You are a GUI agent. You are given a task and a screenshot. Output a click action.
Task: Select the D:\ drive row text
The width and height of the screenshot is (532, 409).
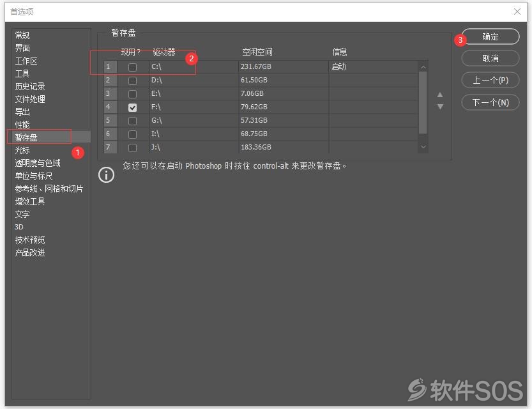click(x=156, y=80)
